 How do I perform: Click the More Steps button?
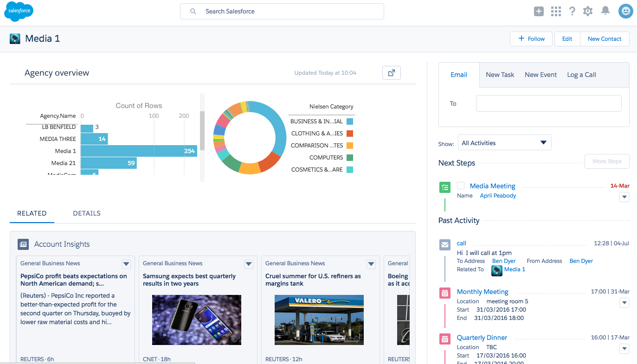point(607,161)
